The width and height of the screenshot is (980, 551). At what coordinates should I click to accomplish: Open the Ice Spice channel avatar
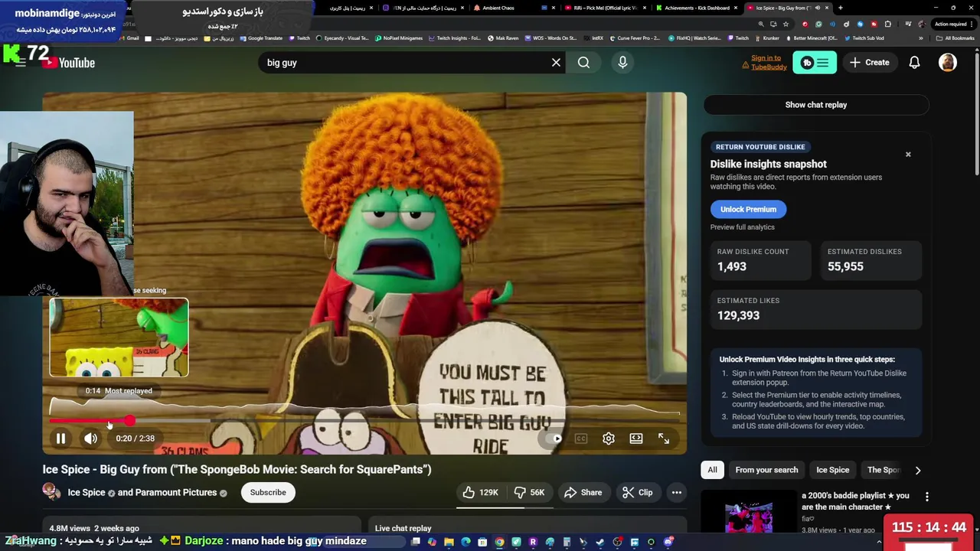pos(51,491)
